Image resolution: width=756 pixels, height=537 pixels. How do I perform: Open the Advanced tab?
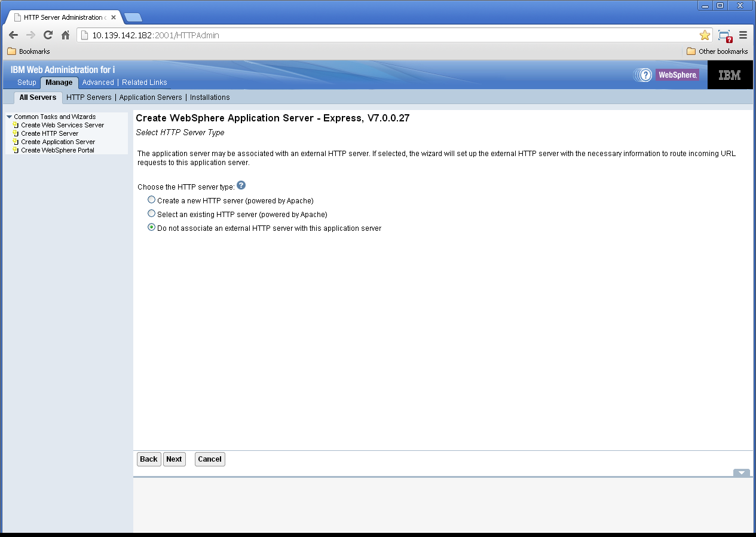coord(98,83)
